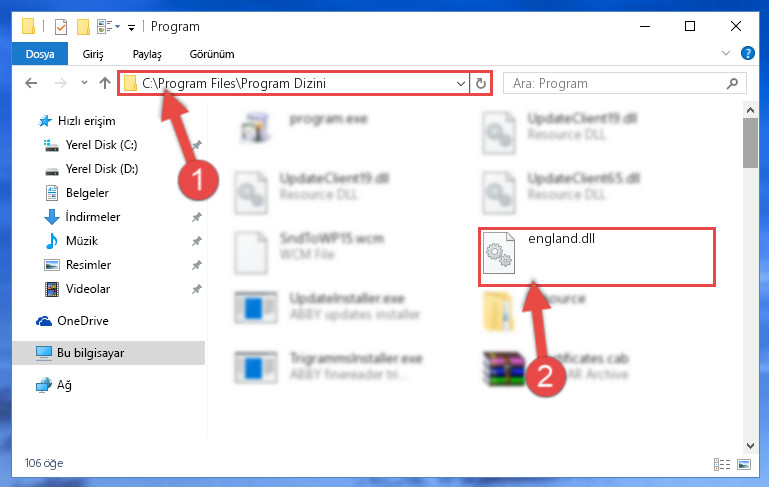Switch to details list view icon
The width and height of the screenshot is (769, 487).
click(722, 464)
